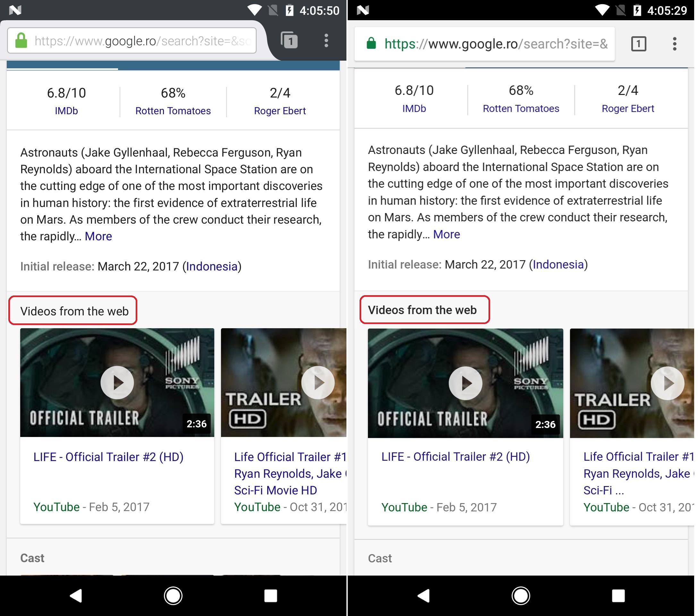Open Chrome overflow menu in left phone
The width and height of the screenshot is (698, 616).
(327, 41)
